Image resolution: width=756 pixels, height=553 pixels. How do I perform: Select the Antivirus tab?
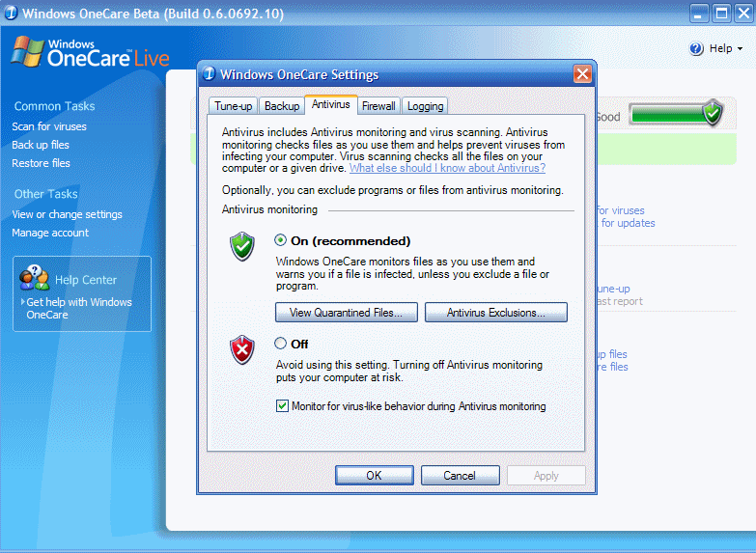point(331,104)
